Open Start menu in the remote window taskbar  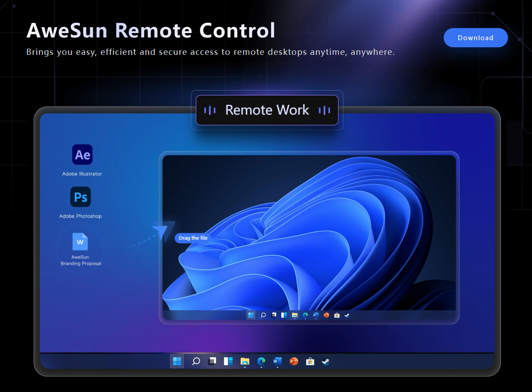pos(251,315)
